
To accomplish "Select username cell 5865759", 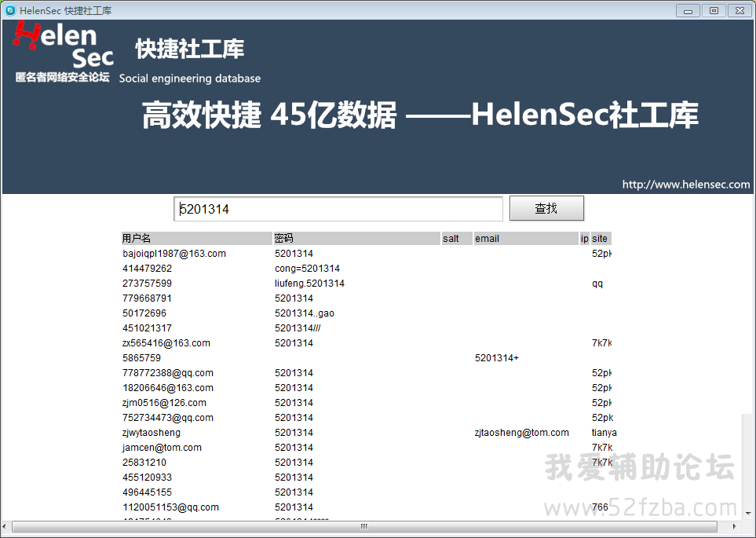I will click(x=141, y=358).
